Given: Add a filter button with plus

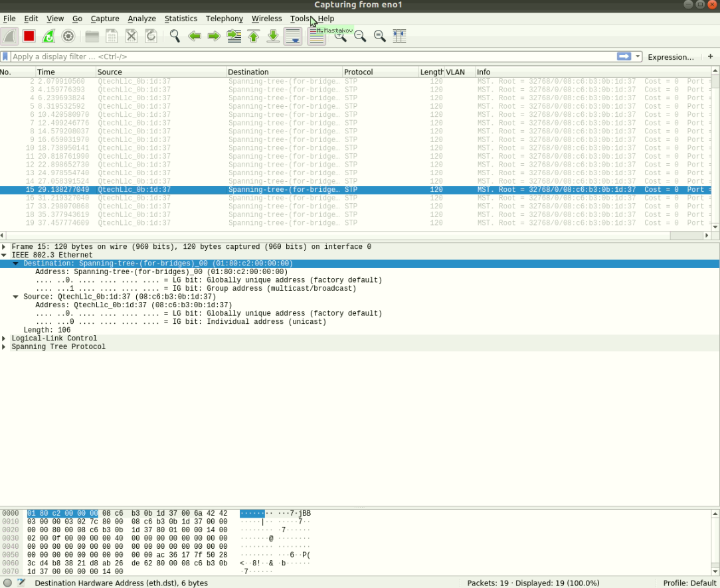Looking at the screenshot, I should pos(711,57).
